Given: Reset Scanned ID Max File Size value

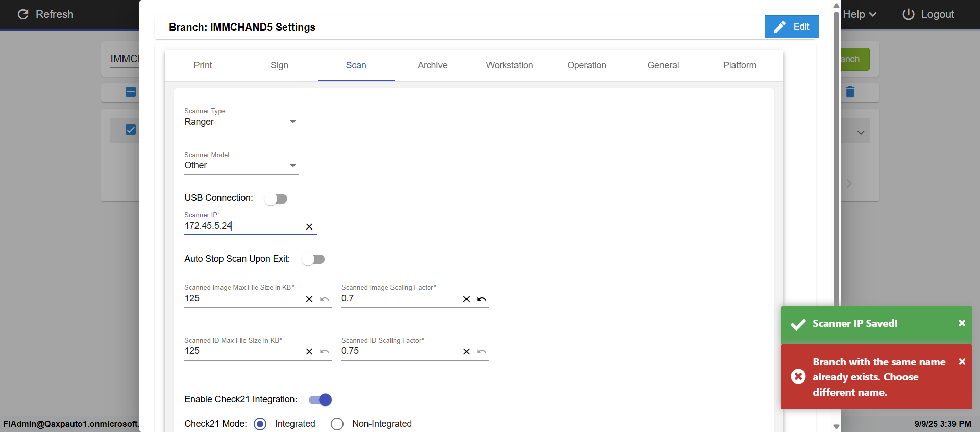Looking at the screenshot, I should [325, 351].
